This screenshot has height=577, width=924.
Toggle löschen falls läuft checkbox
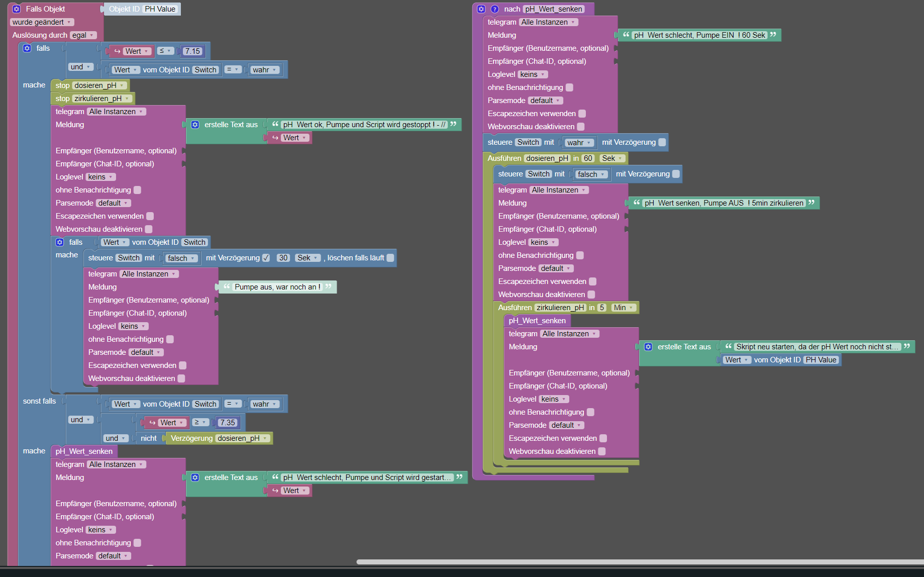point(390,258)
